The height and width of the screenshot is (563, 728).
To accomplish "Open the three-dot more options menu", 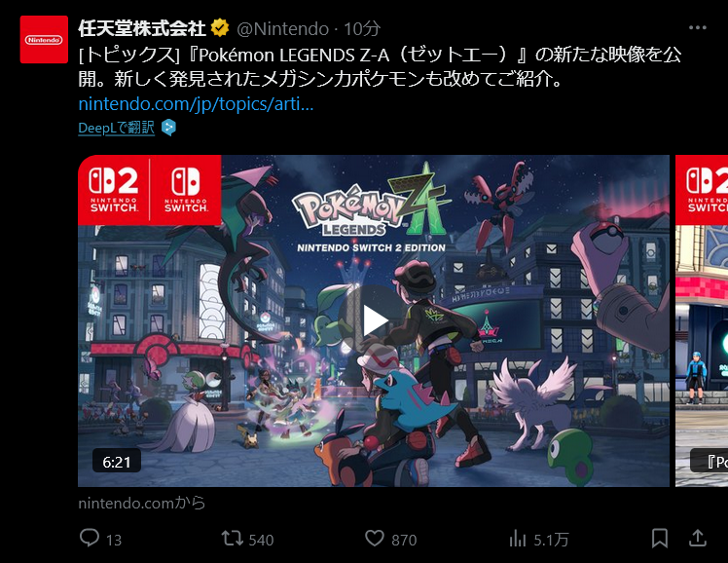I will coord(698,28).
